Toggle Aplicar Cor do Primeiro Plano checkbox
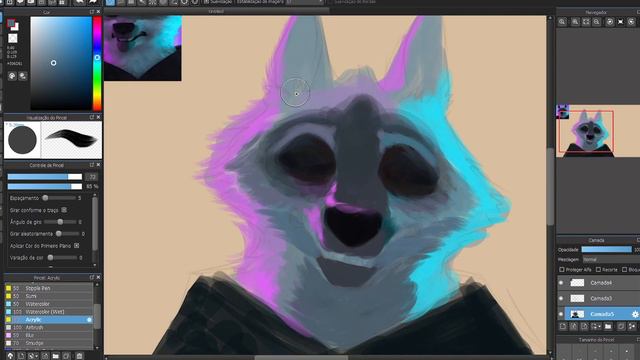 [x=77, y=246]
